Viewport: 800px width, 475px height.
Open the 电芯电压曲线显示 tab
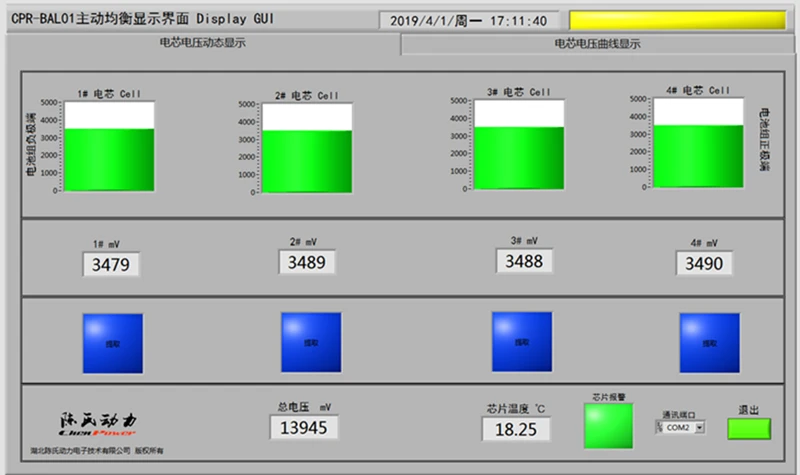tap(597, 44)
